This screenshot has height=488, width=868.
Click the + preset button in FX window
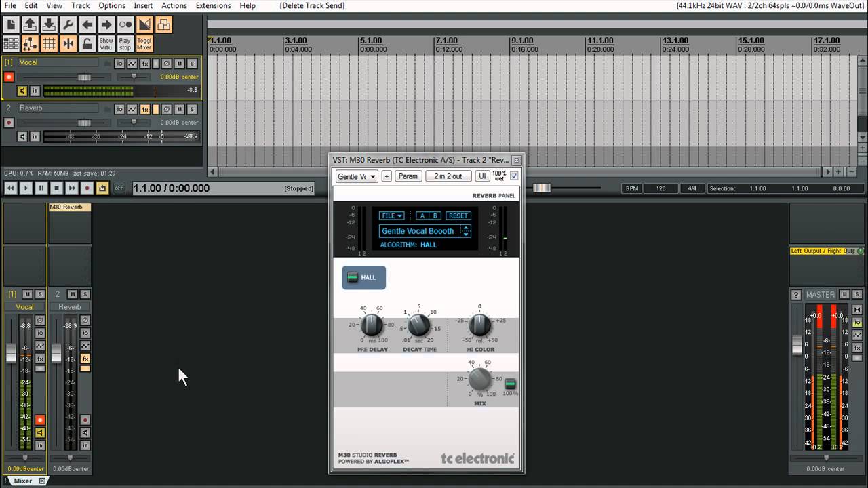click(x=387, y=176)
